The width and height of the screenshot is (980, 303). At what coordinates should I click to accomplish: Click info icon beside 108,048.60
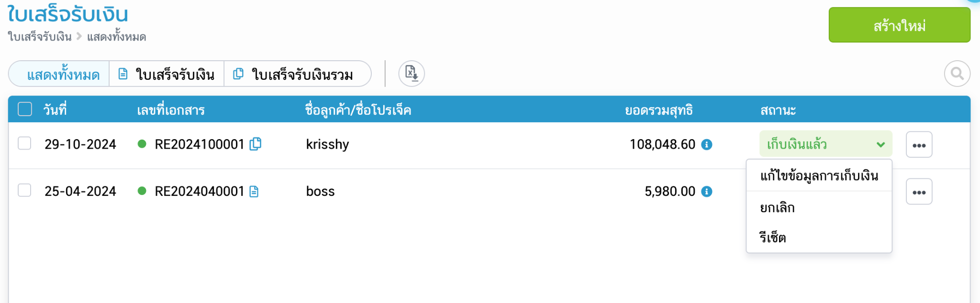click(x=707, y=144)
